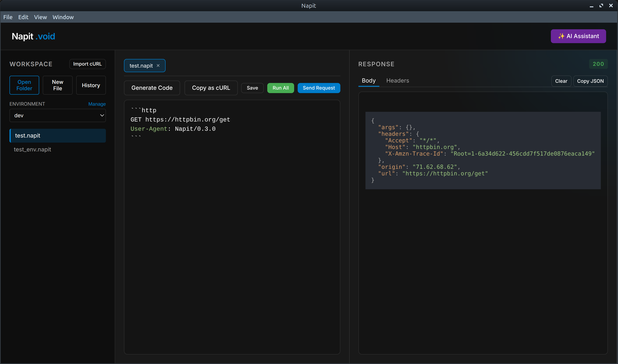Click Open Folder button
Viewport: 618px width, 364px height.
pos(24,85)
